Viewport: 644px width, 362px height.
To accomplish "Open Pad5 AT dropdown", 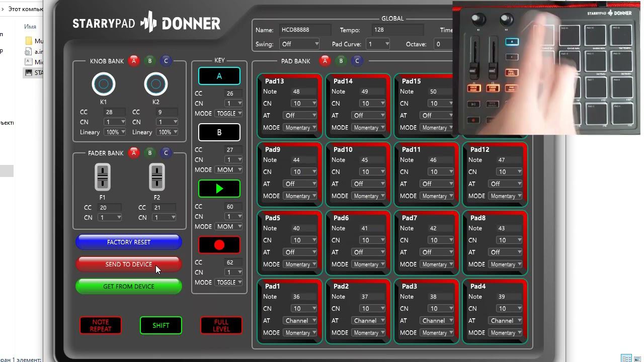I will click(300, 252).
